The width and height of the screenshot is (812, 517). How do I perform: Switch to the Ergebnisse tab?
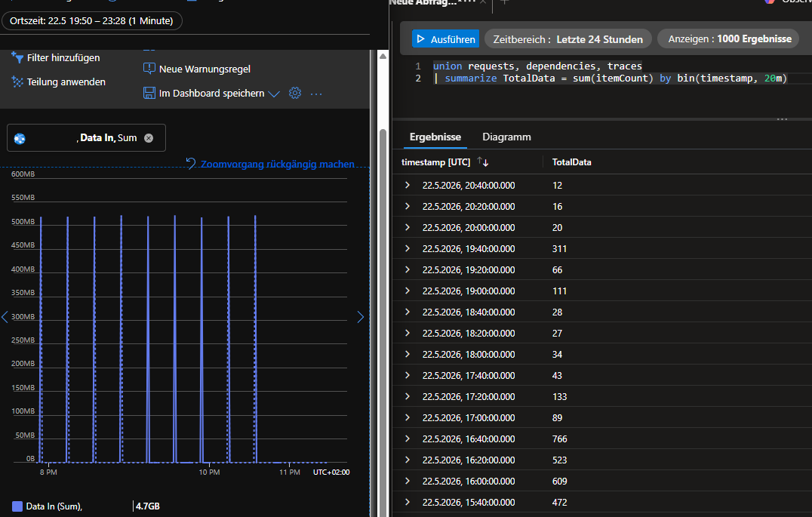click(435, 137)
